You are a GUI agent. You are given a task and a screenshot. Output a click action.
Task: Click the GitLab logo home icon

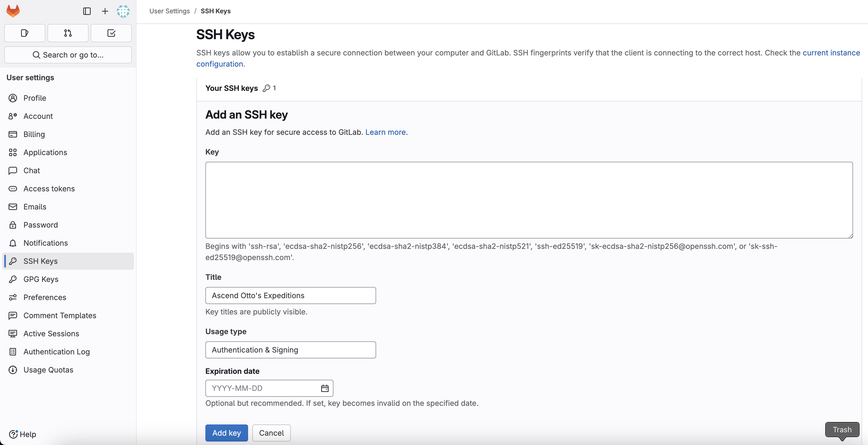pos(13,11)
